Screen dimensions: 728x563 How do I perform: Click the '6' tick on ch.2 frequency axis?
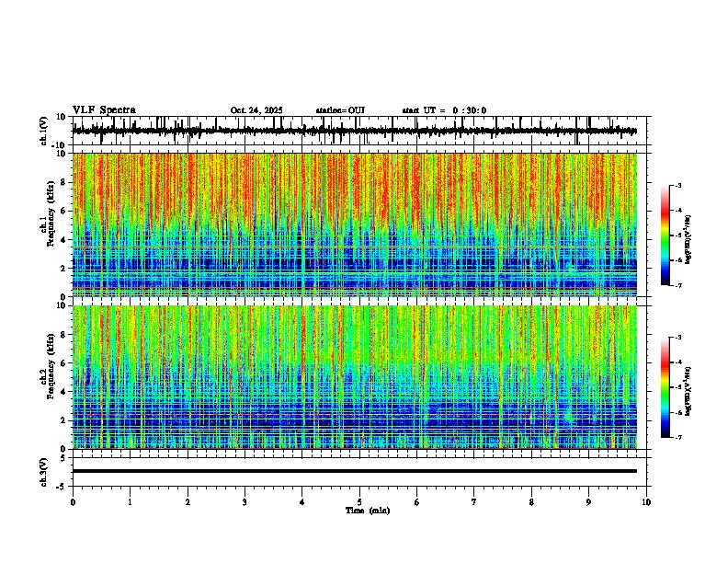pyautogui.click(x=64, y=363)
